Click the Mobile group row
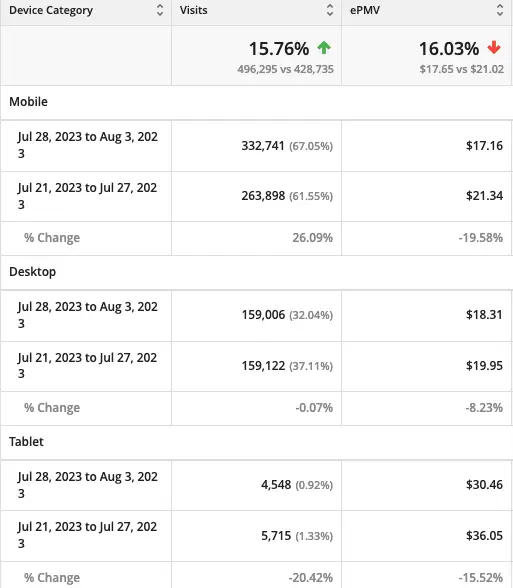513x588 pixels. (256, 102)
